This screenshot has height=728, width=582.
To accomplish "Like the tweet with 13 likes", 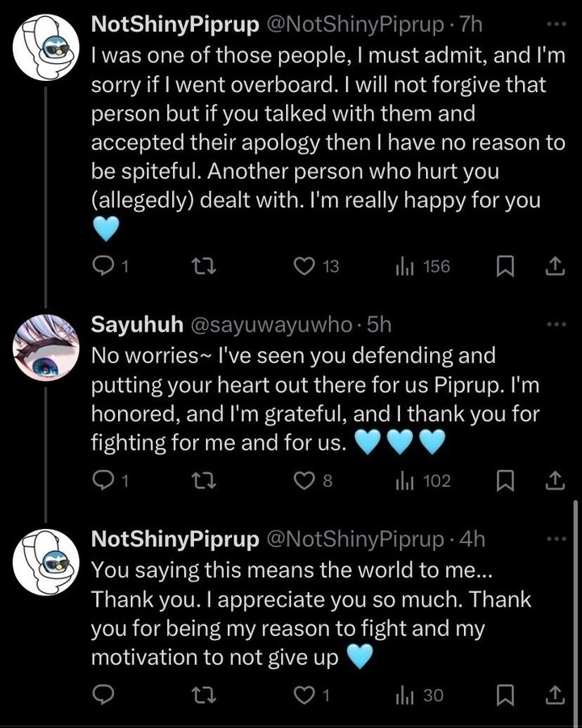I will coord(303,266).
